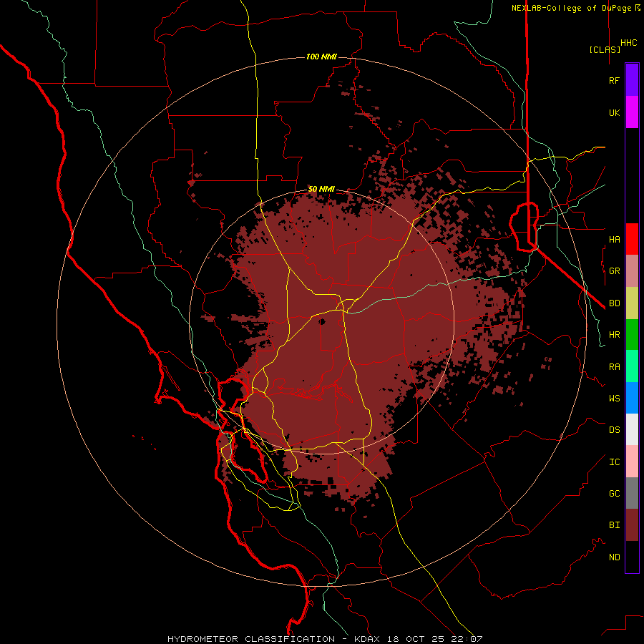Click the [CLAS] units label
The image size is (644, 644).
pos(604,49)
